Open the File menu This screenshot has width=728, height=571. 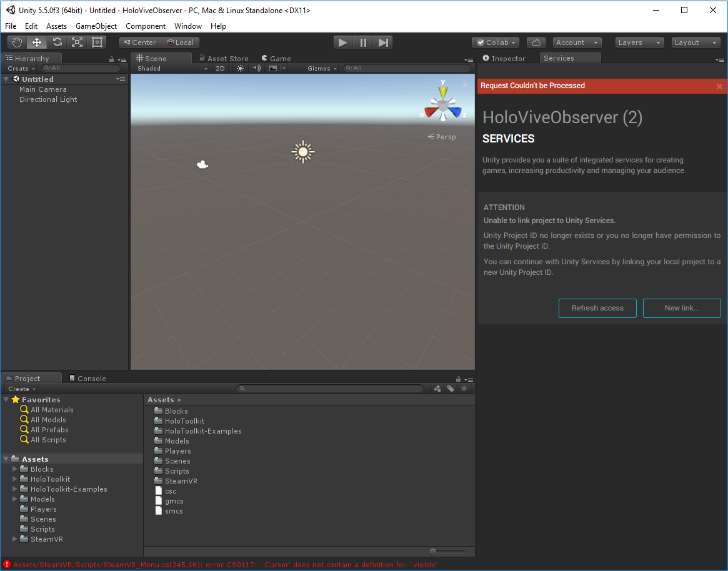point(11,26)
